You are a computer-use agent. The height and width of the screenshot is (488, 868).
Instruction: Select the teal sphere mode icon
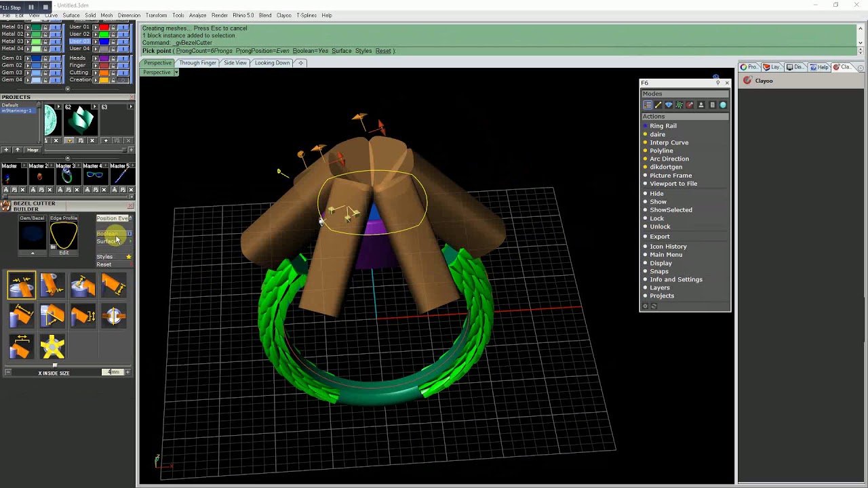[723, 105]
